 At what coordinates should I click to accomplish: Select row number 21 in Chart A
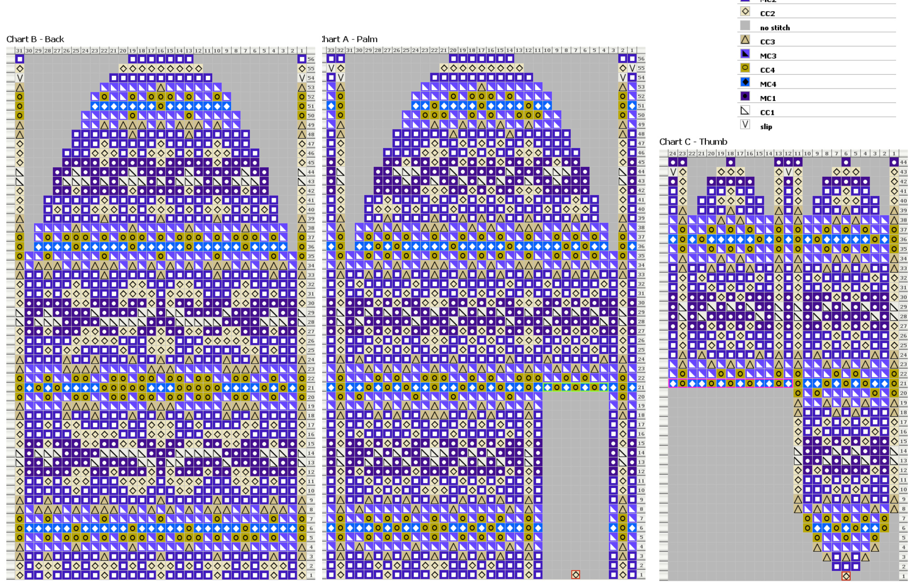click(x=641, y=388)
